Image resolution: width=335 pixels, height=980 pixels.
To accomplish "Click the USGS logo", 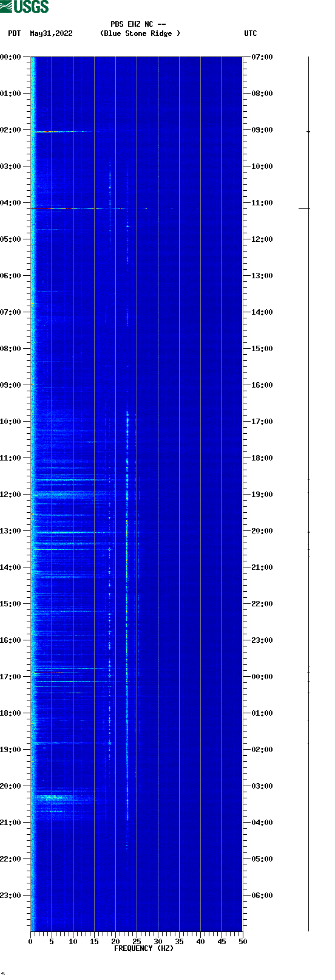I will coord(24,7).
